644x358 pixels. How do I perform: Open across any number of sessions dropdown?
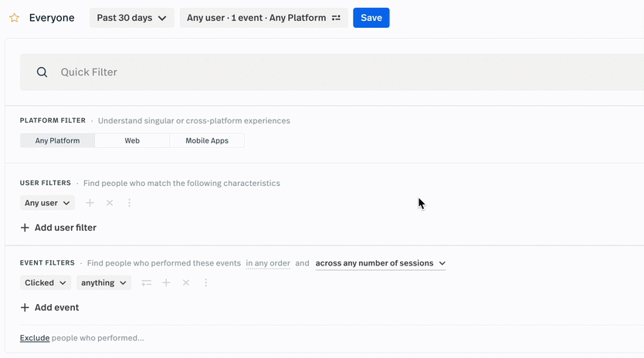[381, 263]
